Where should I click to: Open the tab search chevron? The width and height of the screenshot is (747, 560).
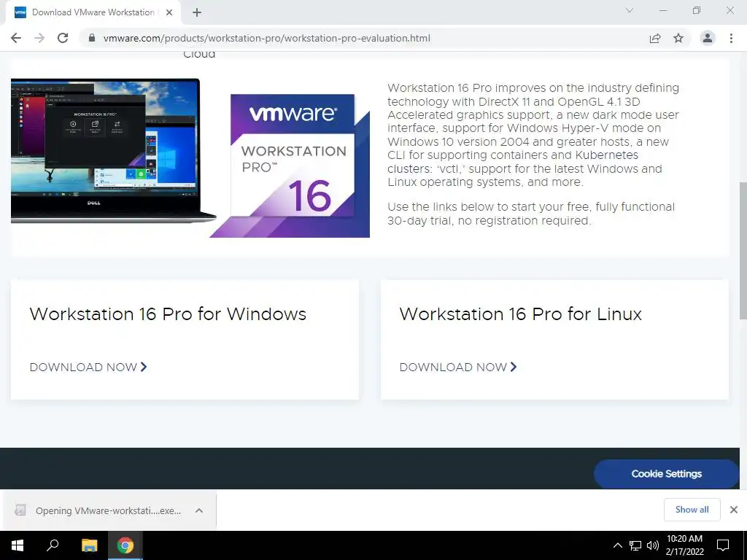point(630,10)
